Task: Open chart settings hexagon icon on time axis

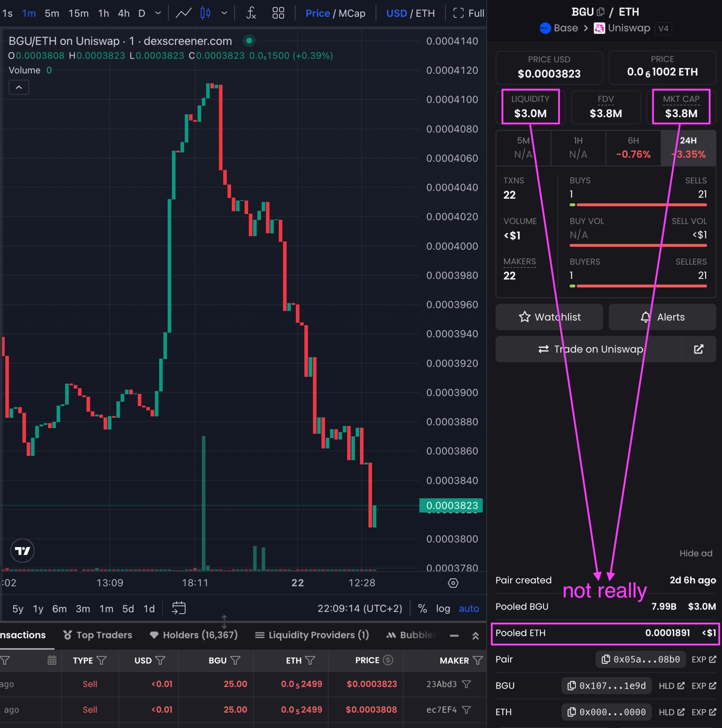Action: click(453, 583)
